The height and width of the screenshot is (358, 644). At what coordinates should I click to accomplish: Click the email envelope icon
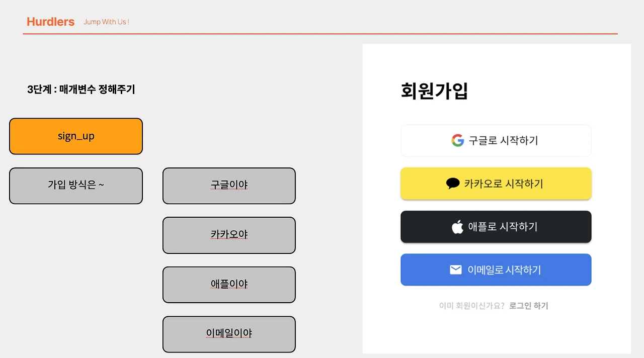point(455,270)
